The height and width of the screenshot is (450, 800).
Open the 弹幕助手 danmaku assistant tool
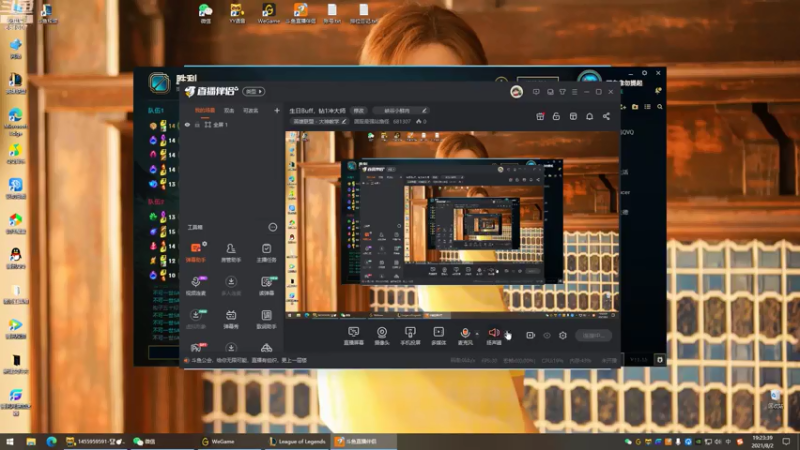pos(195,252)
